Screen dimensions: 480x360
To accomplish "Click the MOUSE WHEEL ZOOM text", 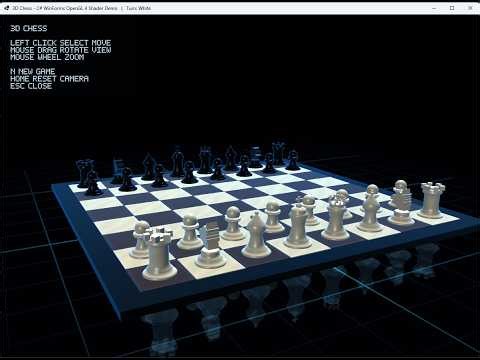I will (x=47, y=57).
